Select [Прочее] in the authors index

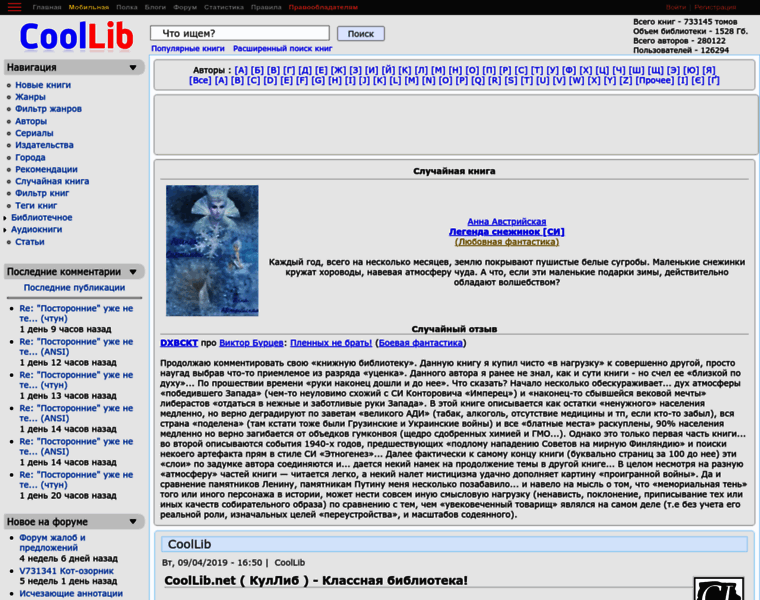(x=654, y=80)
